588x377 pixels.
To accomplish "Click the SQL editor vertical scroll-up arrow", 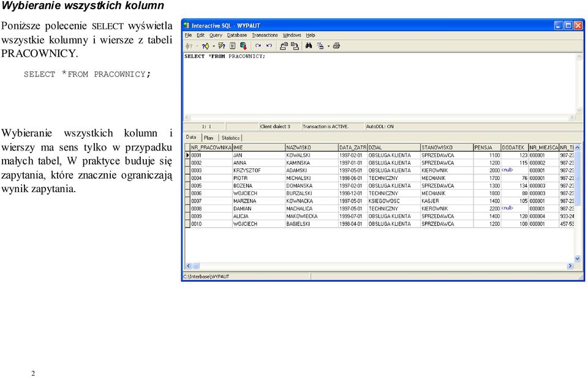I will pyautogui.click(x=579, y=56).
